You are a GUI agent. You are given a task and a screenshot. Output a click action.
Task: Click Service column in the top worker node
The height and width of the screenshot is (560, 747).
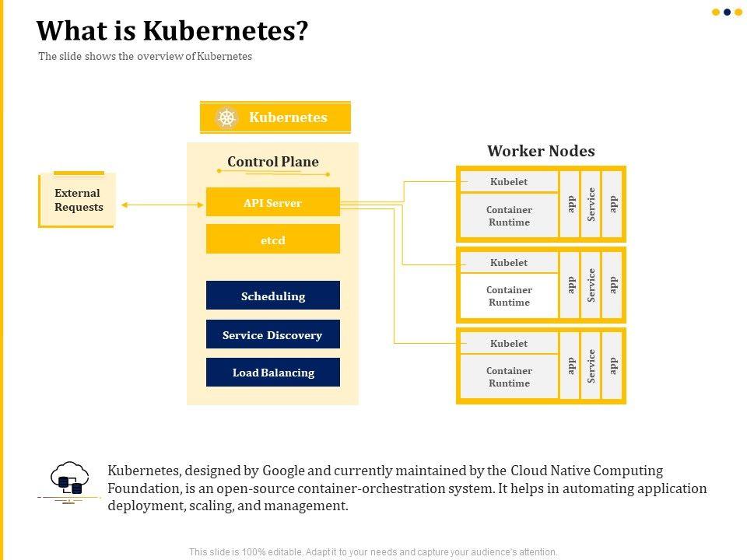[591, 204]
